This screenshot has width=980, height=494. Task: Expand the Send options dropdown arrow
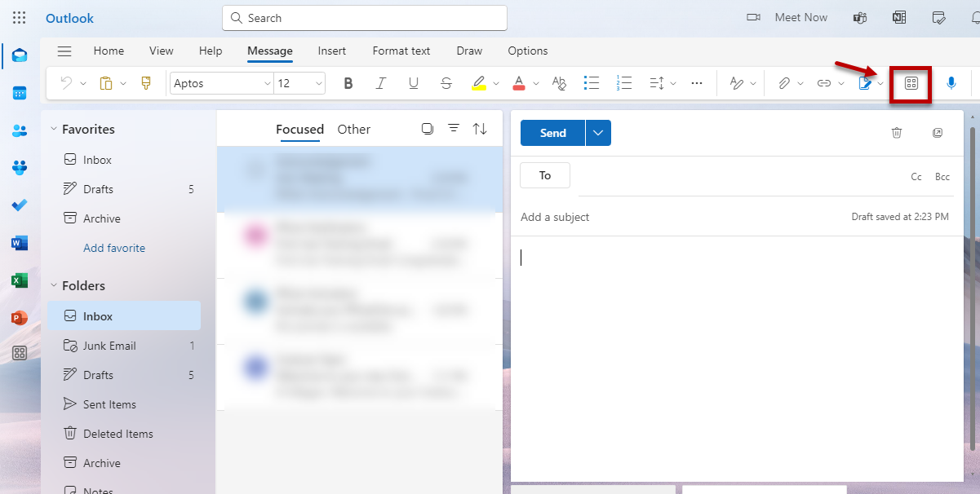pyautogui.click(x=598, y=133)
